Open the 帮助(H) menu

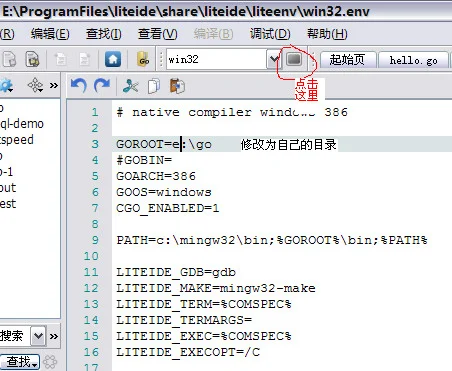click(327, 34)
